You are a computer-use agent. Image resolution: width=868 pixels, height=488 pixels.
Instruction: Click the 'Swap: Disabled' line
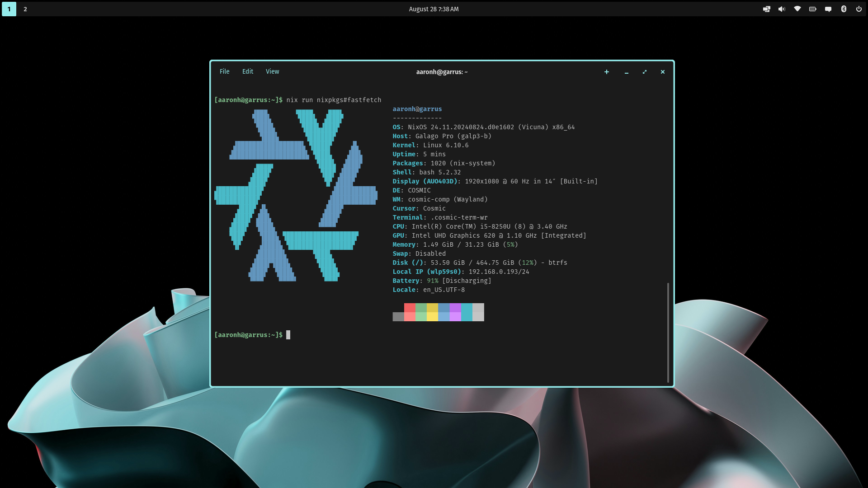(x=419, y=253)
